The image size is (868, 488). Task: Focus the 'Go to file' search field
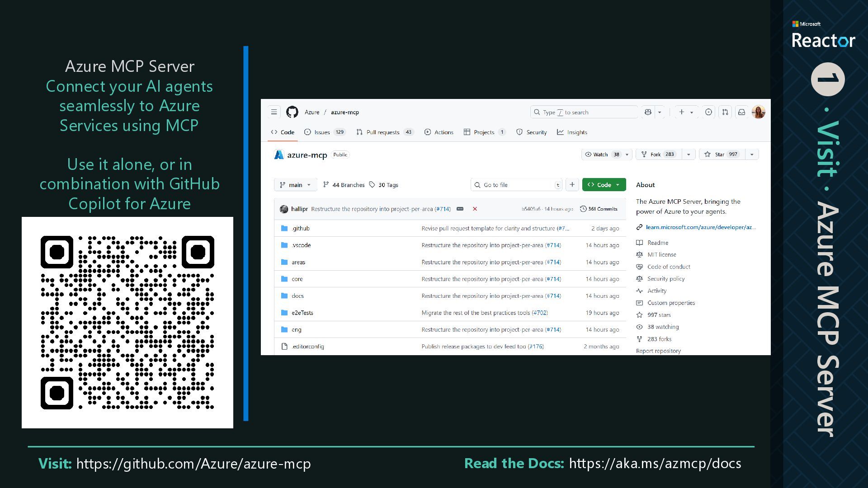(516, 185)
